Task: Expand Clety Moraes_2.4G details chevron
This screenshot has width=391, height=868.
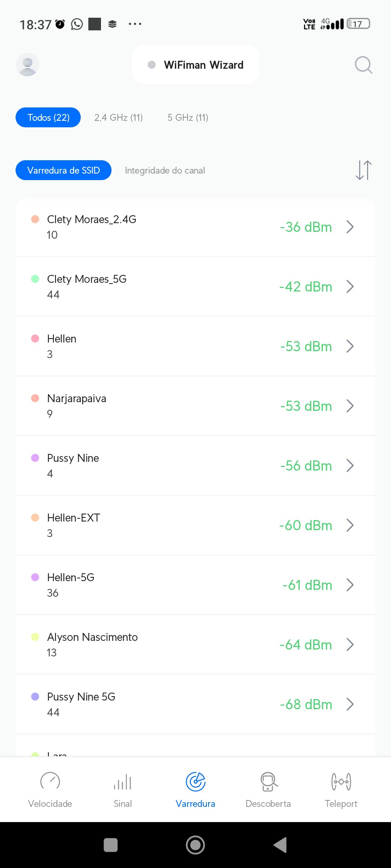Action: pos(350,227)
